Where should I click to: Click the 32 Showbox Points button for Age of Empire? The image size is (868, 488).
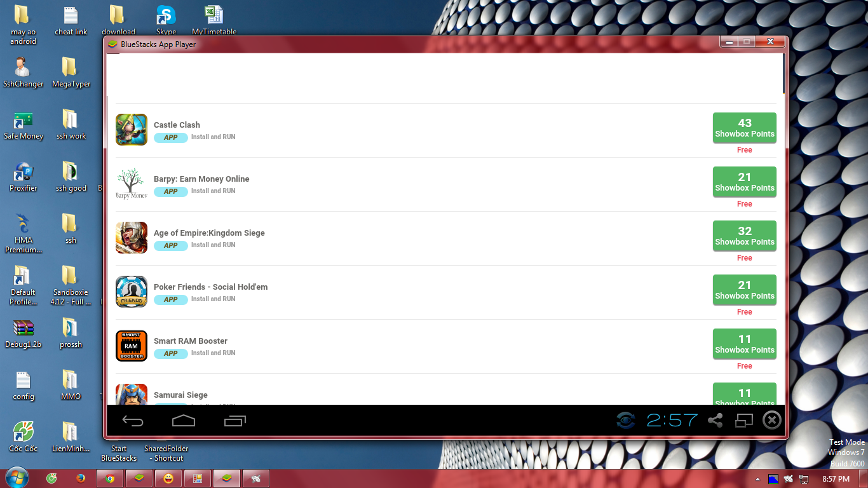pyautogui.click(x=745, y=236)
